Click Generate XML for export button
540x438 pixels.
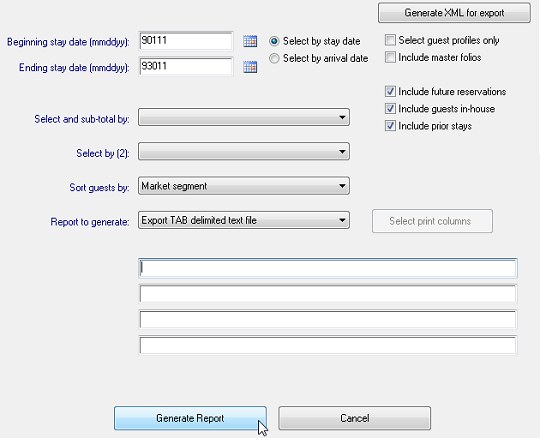pyautogui.click(x=454, y=13)
